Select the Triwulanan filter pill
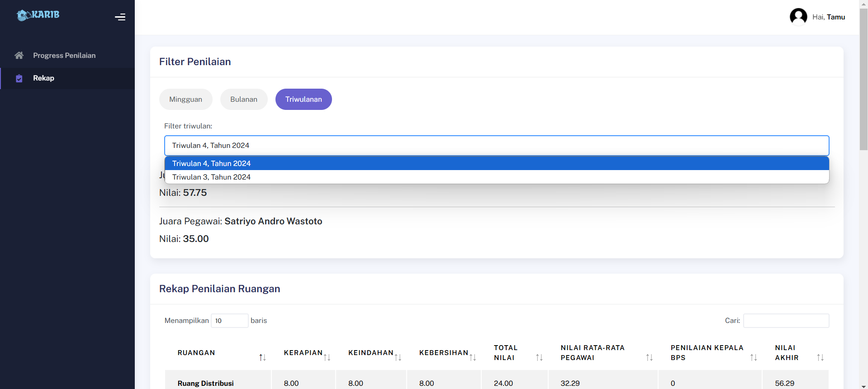868x389 pixels. [x=304, y=100]
